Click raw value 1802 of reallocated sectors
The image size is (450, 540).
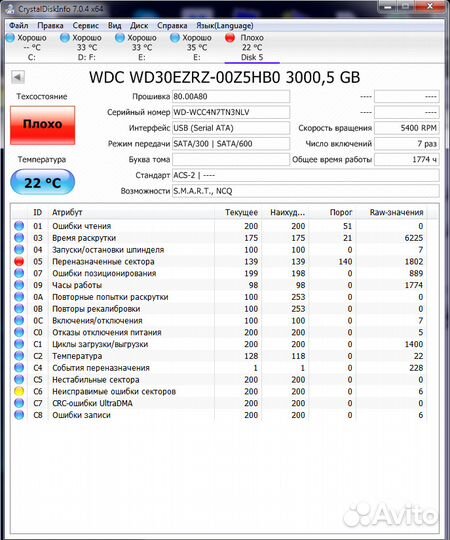414,261
